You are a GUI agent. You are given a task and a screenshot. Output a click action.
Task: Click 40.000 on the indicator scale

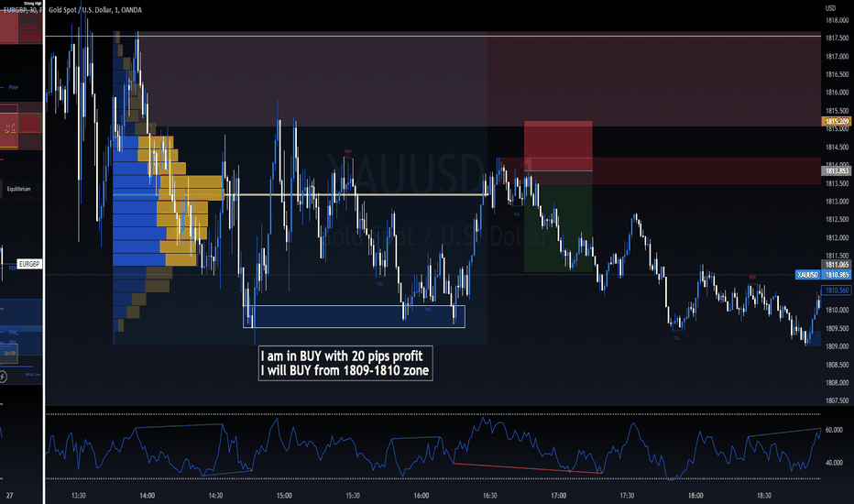[834, 463]
